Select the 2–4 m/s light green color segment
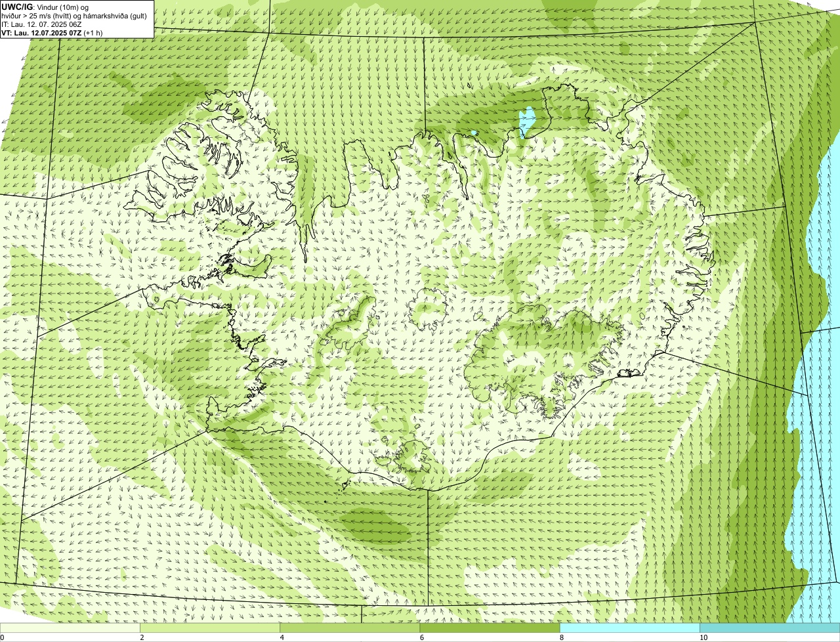Viewport: 840px width, 642px height. tap(210, 628)
